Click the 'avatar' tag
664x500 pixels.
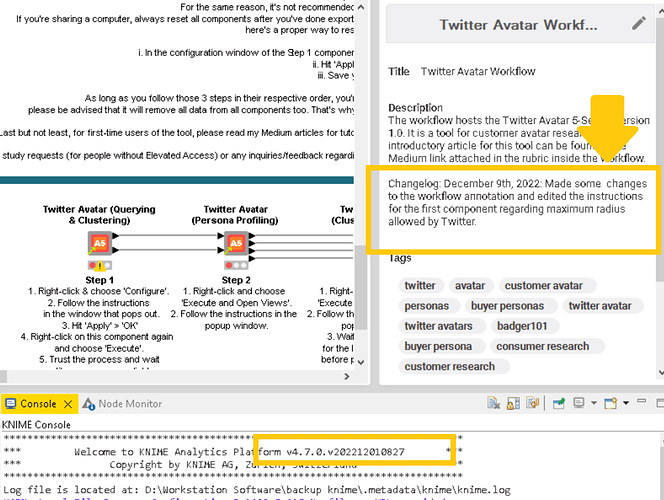(x=470, y=286)
